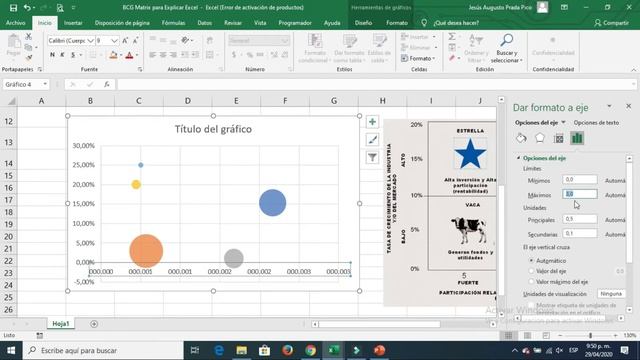Select the Automático radio option
The image size is (640, 360).
[531, 260]
